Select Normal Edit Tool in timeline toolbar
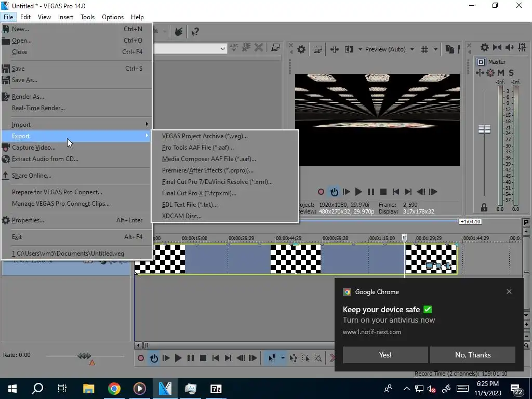The height and width of the screenshot is (399, 532). (272, 358)
